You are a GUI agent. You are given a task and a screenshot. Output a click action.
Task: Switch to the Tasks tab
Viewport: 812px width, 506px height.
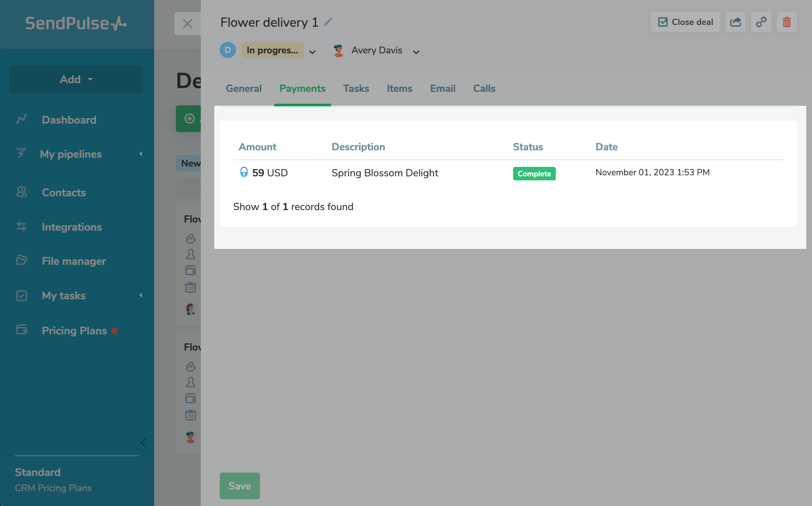click(x=356, y=88)
